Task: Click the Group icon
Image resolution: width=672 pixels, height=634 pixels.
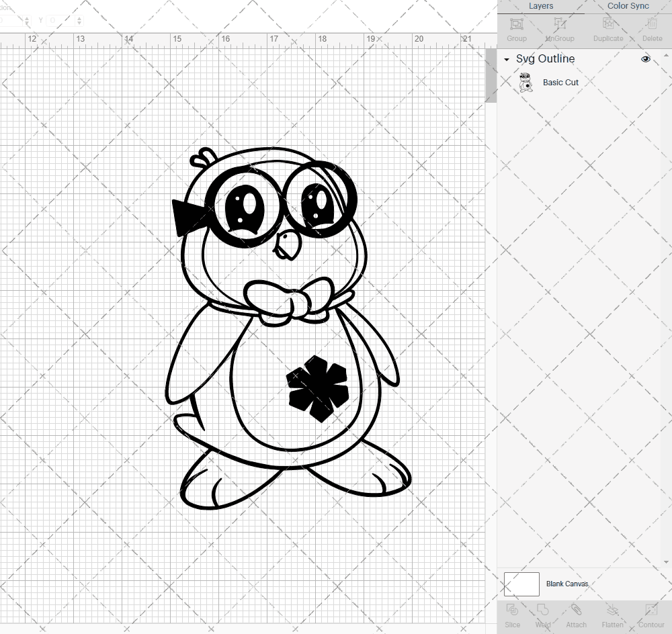Action: pos(516,27)
